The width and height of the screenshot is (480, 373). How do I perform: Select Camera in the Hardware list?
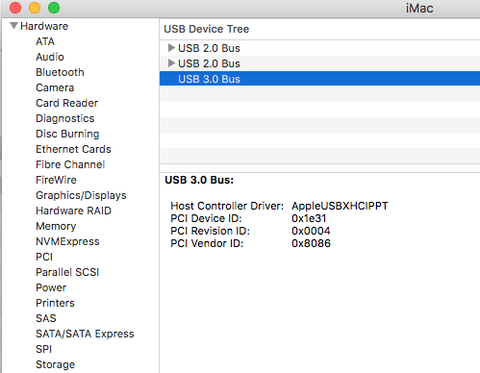[55, 88]
